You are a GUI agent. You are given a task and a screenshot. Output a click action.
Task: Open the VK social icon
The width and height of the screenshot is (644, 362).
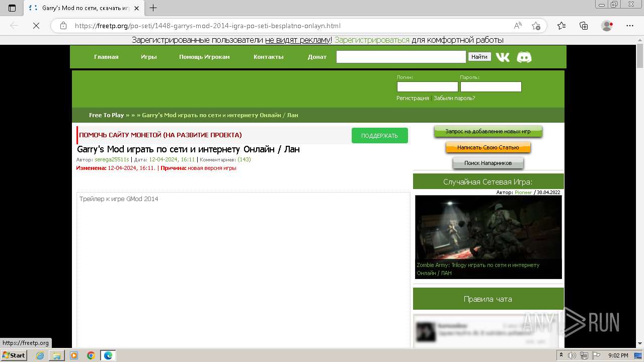tap(502, 57)
